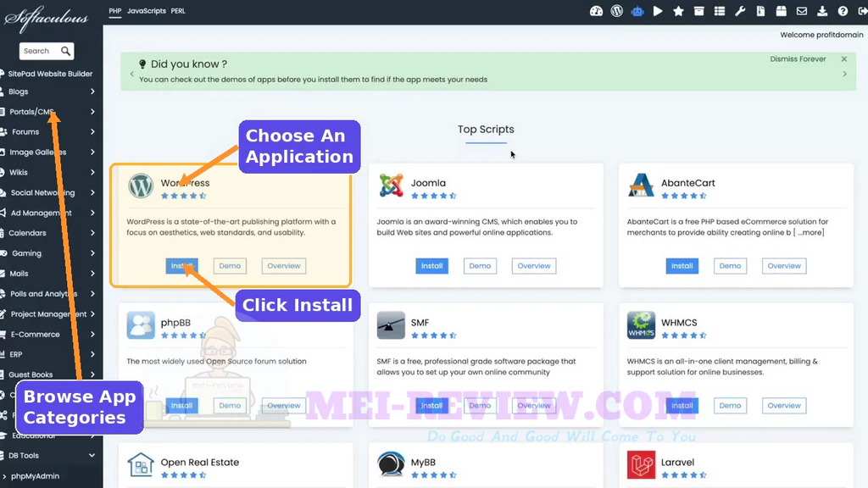This screenshot has width=868, height=488.
Task: Click Demo for WHMCS
Action: (x=730, y=406)
